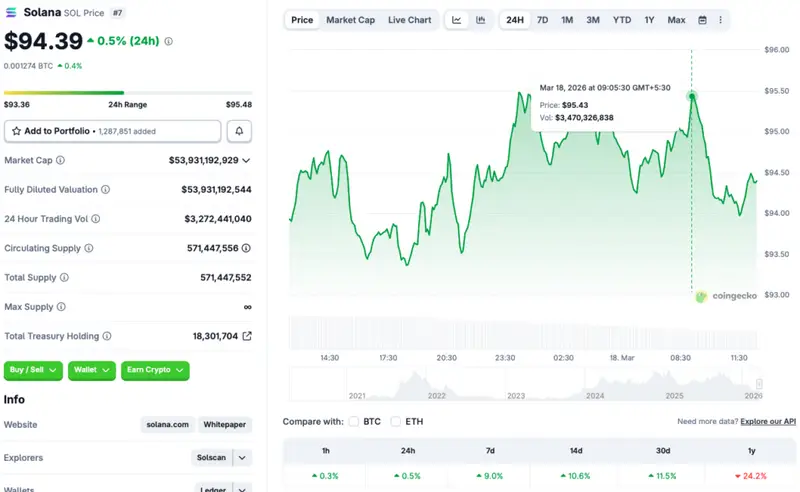Switch to line chart view icon
The width and height of the screenshot is (800, 492).
tap(457, 20)
